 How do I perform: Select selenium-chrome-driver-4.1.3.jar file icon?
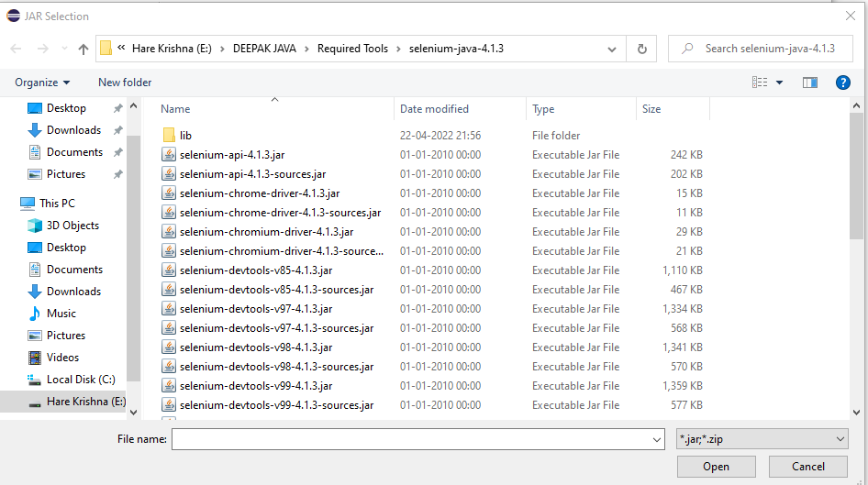click(x=169, y=193)
